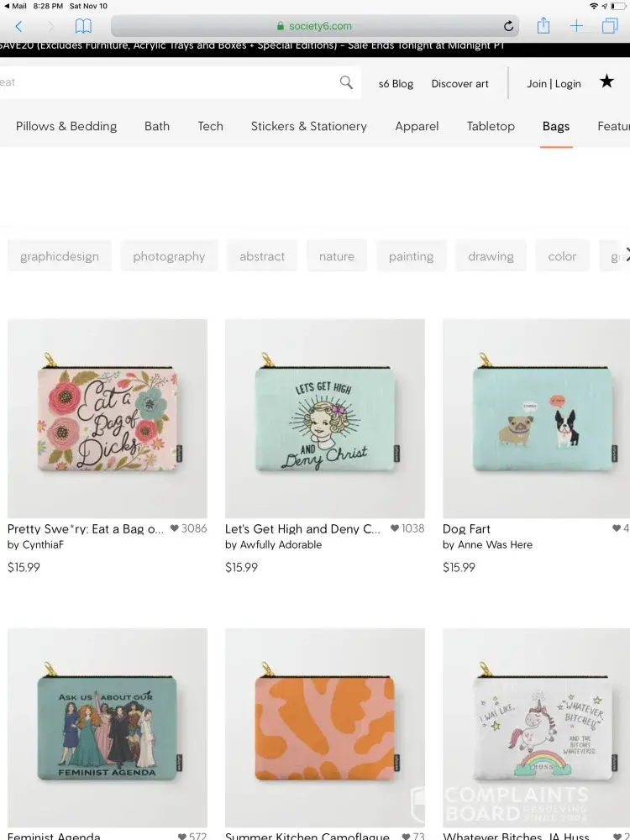The height and width of the screenshot is (840, 630).
Task: Like the Pretty Swe*ry bag heart
Action: (x=175, y=528)
